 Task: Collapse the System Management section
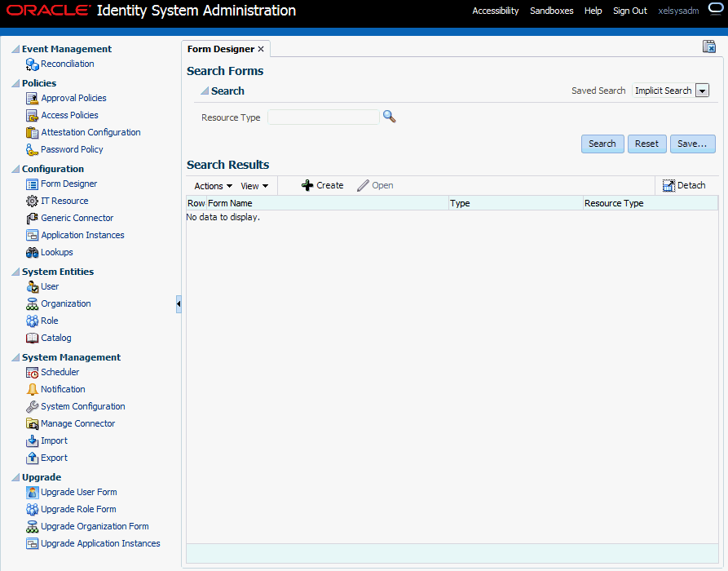point(15,357)
